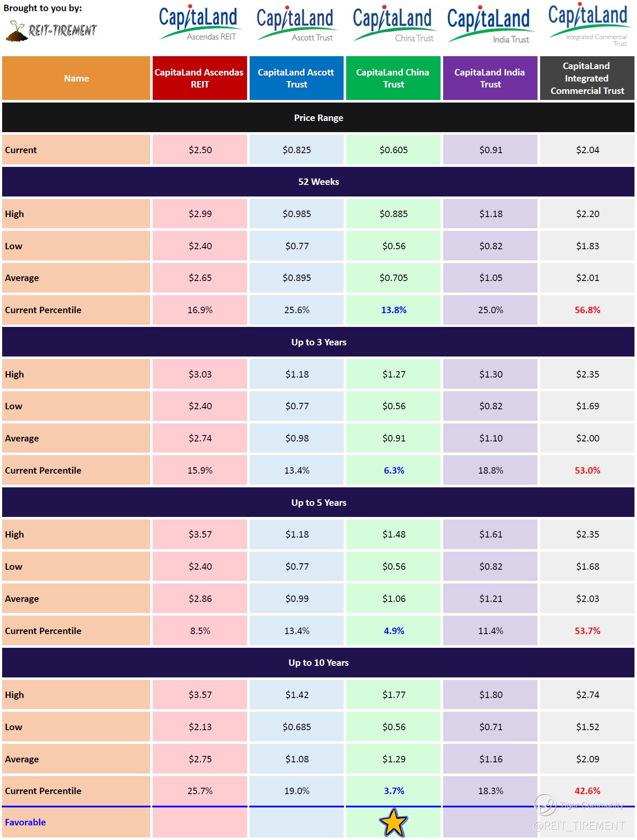Click Ascendas REIT's current price $2.50

point(200,150)
